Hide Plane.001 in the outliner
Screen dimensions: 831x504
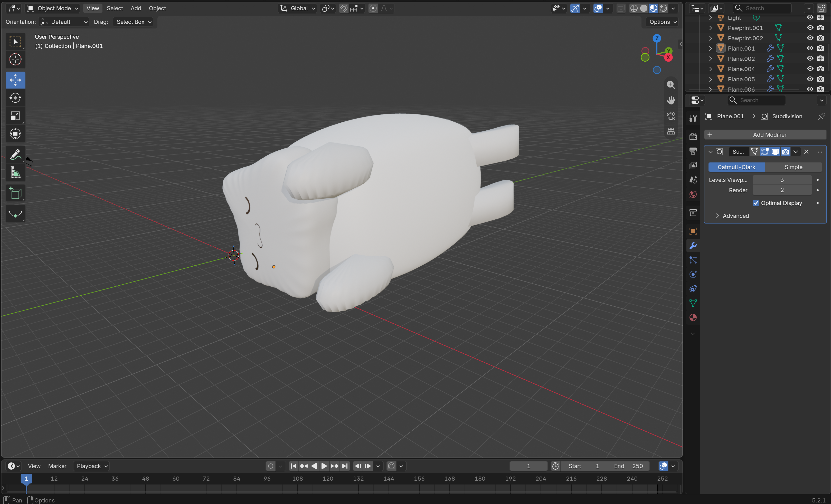coord(810,48)
